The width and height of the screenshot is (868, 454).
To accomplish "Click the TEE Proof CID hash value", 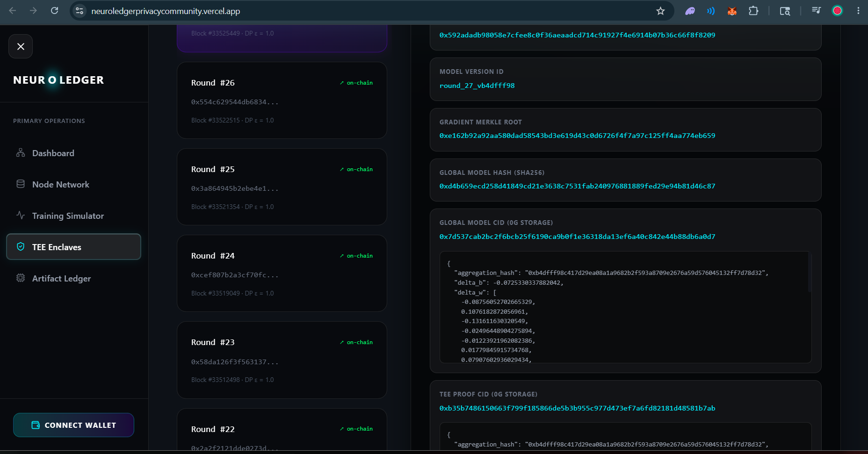I will coord(577,408).
